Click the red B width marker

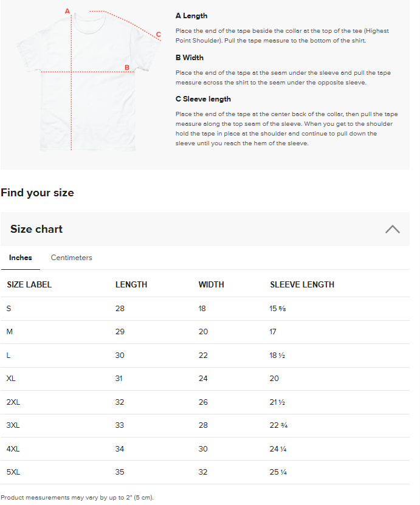click(x=127, y=67)
